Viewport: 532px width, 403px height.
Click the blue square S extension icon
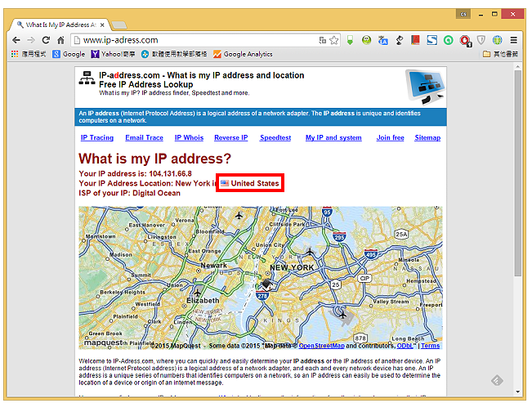click(432, 40)
